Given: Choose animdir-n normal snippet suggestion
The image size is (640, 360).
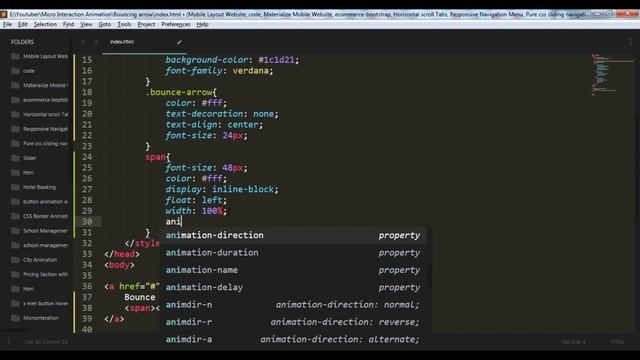Looking at the screenshot, I should tap(293, 305).
